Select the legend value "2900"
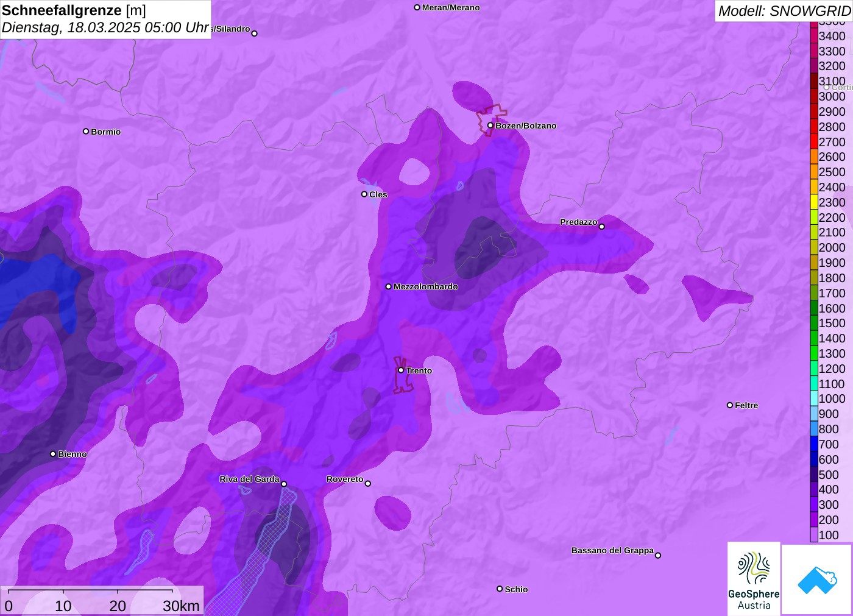The height and width of the screenshot is (616, 853). [832, 112]
